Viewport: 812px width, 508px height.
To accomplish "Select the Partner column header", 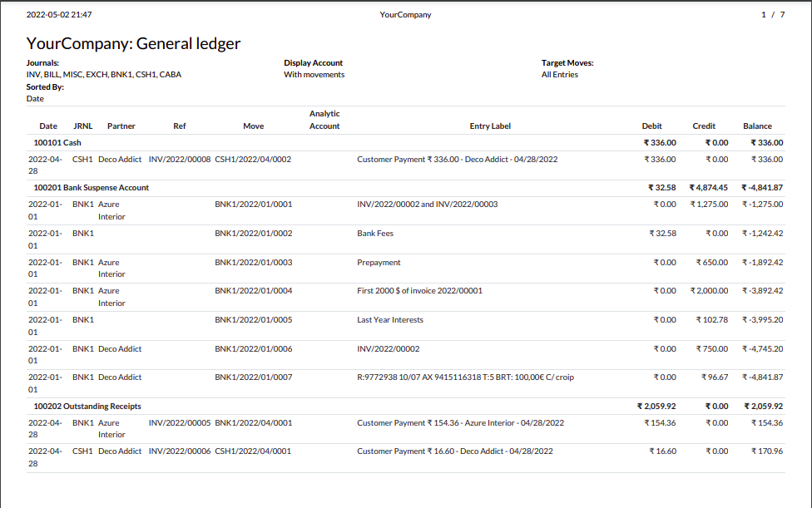I will 121,126.
